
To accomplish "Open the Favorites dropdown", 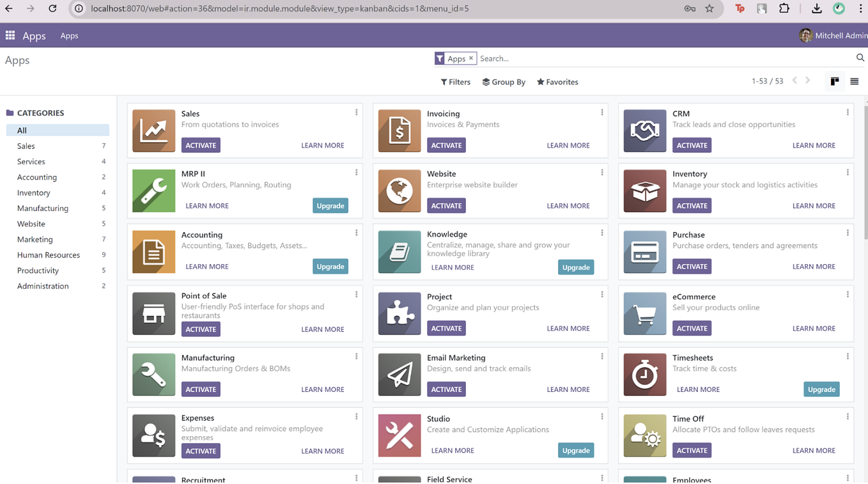I will pos(557,82).
